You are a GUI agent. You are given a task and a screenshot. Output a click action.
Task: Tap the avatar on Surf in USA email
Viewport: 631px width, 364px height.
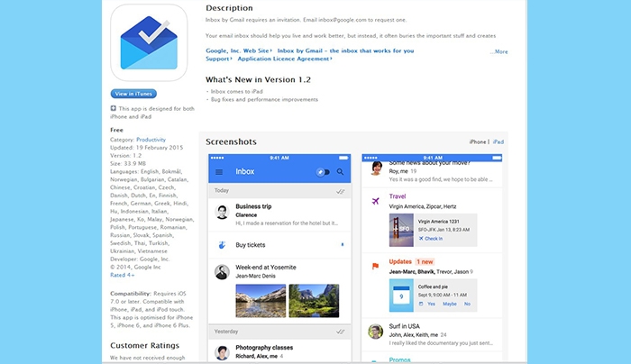376,332
